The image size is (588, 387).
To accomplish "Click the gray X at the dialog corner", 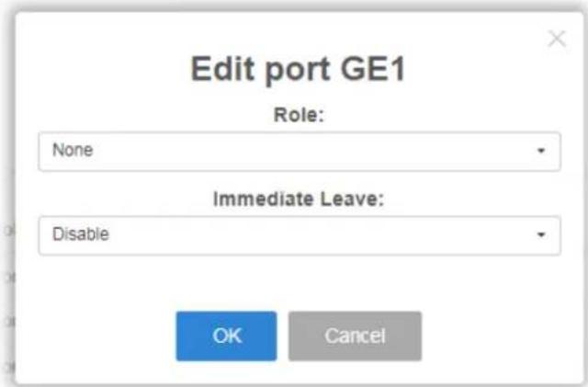I will point(557,39).
